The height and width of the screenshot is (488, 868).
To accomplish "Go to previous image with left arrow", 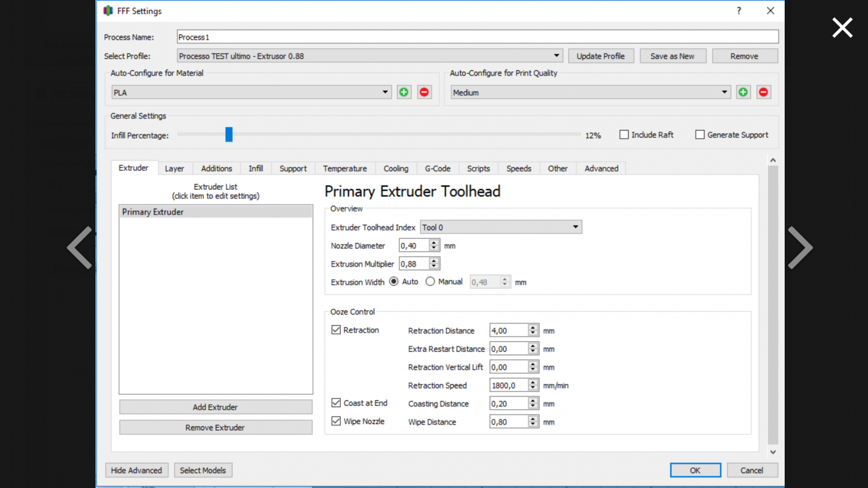I will [x=80, y=247].
